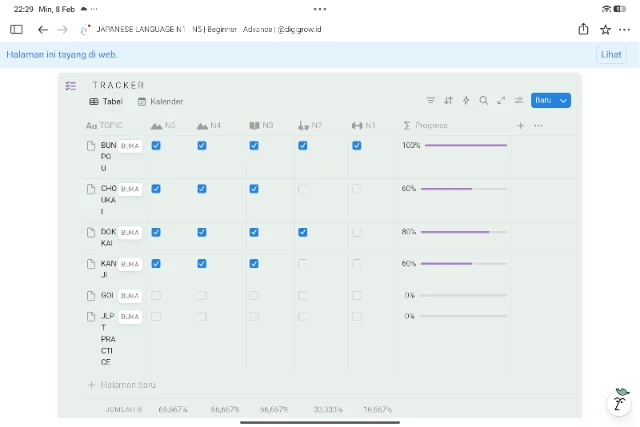Screen dimensions: 640x427
Task: Open dropdown arrow beside Baru button
Action: (x=564, y=100)
